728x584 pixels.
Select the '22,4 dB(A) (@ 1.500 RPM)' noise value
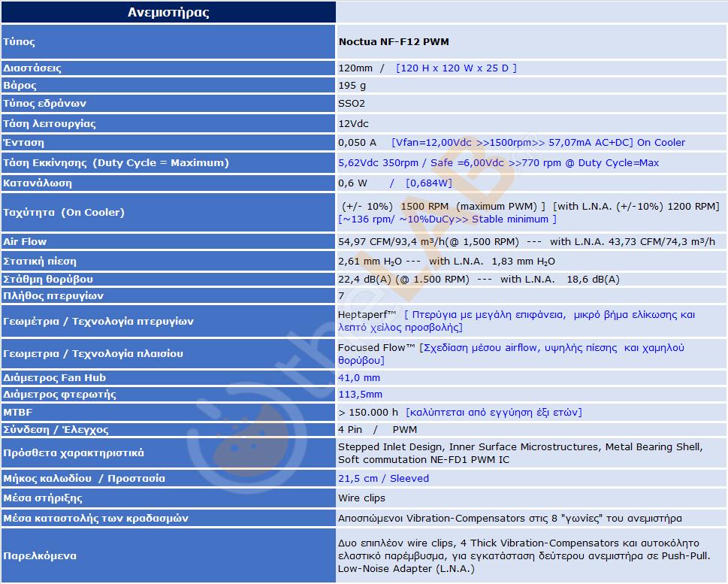(403, 280)
